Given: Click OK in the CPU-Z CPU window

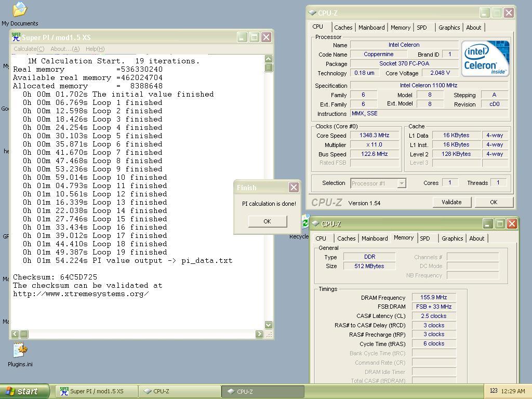Looking at the screenshot, I should coord(494,202).
